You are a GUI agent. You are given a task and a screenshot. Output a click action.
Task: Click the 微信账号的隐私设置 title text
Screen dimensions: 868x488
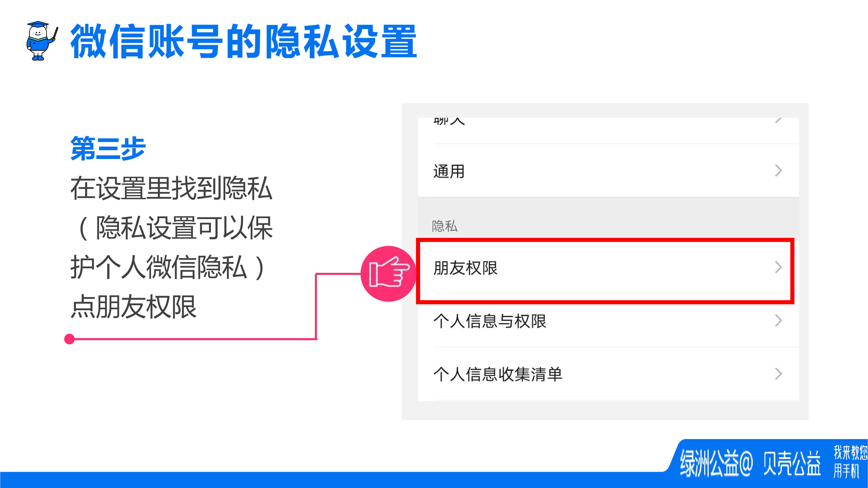pos(244,41)
